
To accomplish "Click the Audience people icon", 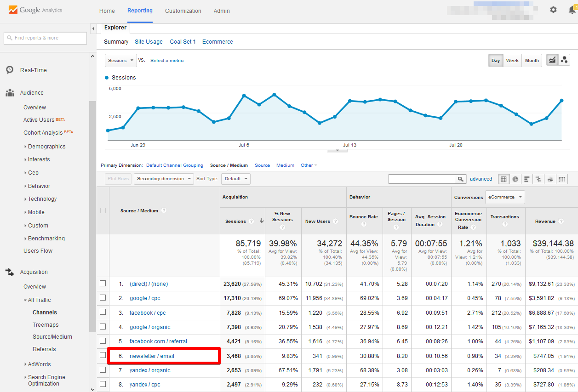I will pos(10,93).
